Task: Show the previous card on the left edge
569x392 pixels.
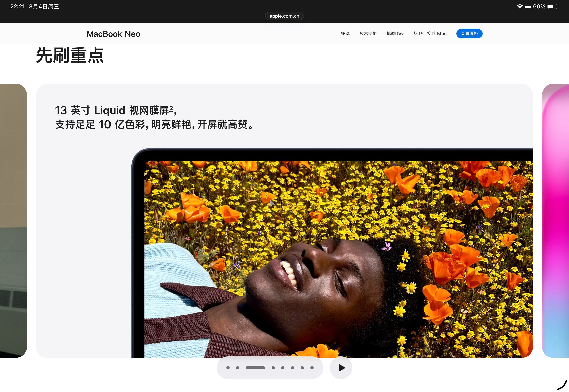Action: click(13, 221)
